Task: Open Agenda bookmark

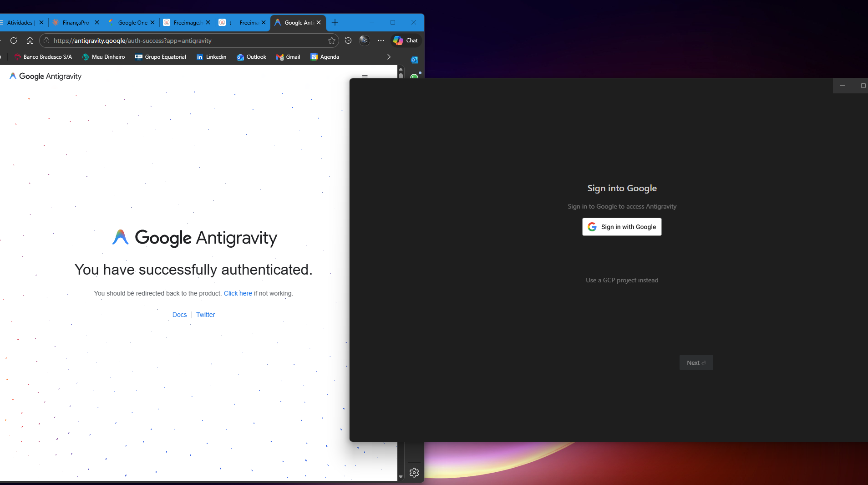Action: pos(325,57)
